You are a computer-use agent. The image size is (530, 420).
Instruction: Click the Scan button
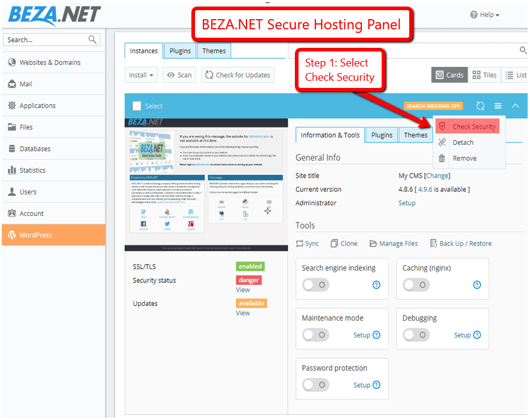pyautogui.click(x=179, y=75)
